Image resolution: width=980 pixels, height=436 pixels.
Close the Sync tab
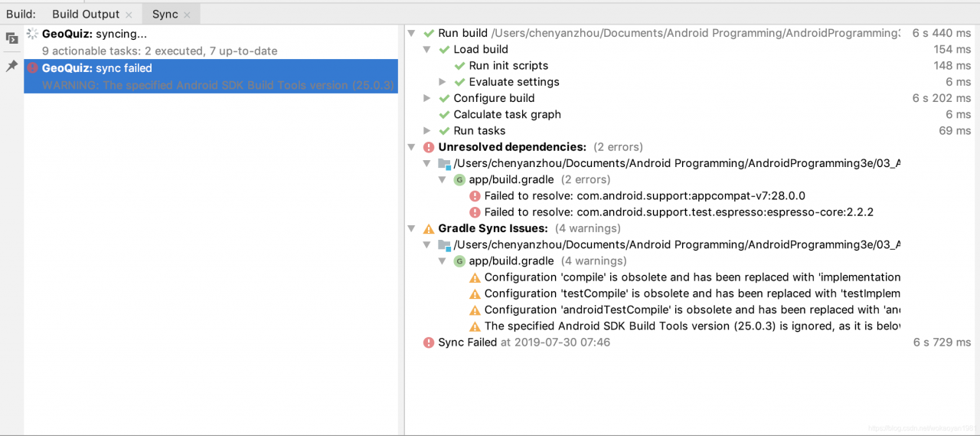coord(187,15)
